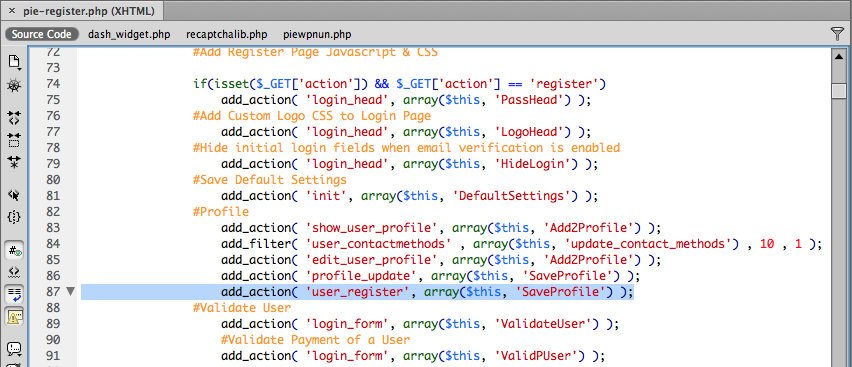Click the Collapse Selection icon
This screenshot has width=852, height=367.
[x=14, y=139]
